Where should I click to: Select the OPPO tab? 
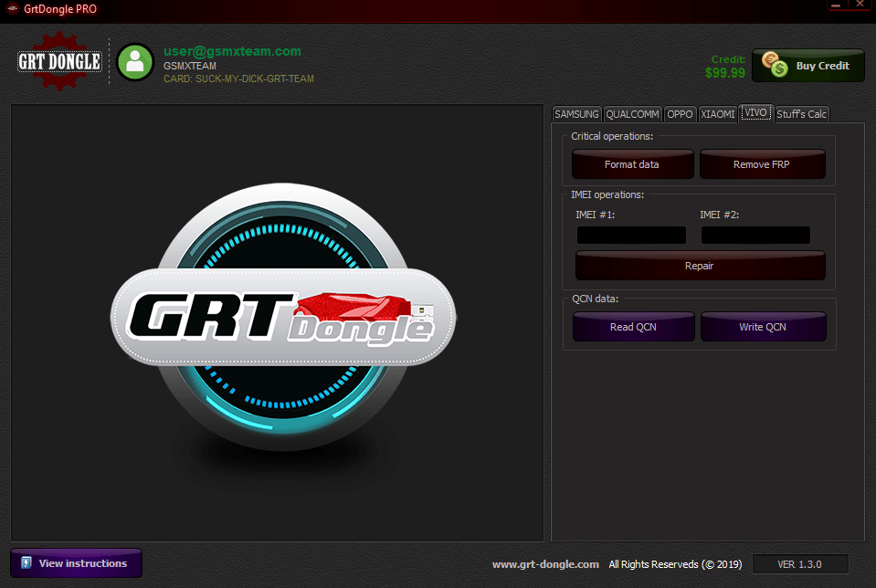[x=680, y=114]
